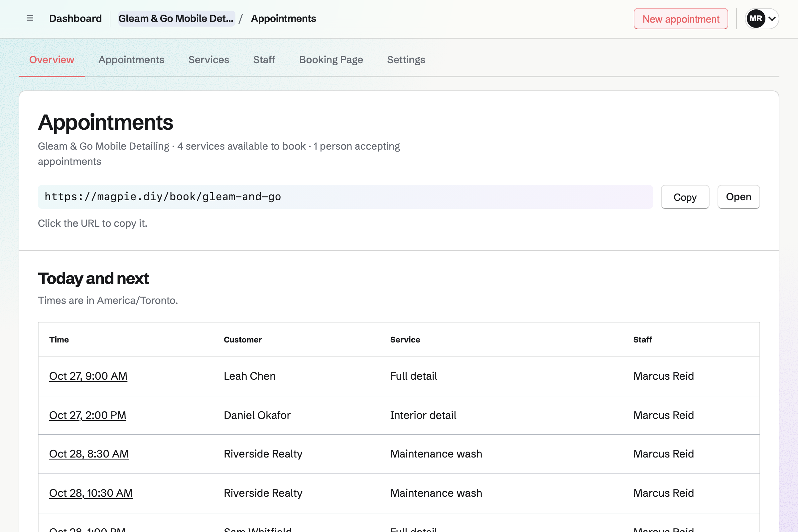Open the Services tab

coord(209,60)
